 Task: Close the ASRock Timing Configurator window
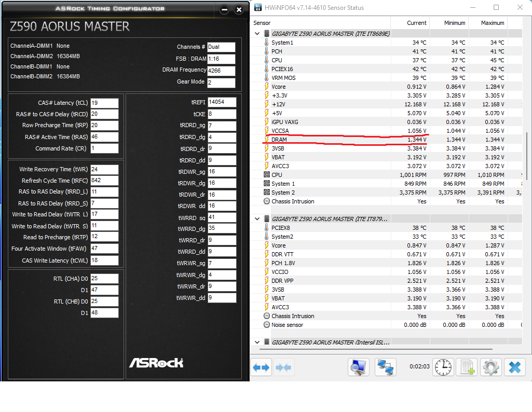coord(239,10)
